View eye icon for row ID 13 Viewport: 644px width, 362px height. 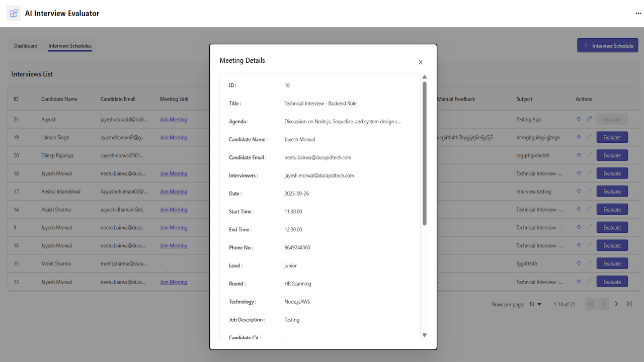click(579, 282)
